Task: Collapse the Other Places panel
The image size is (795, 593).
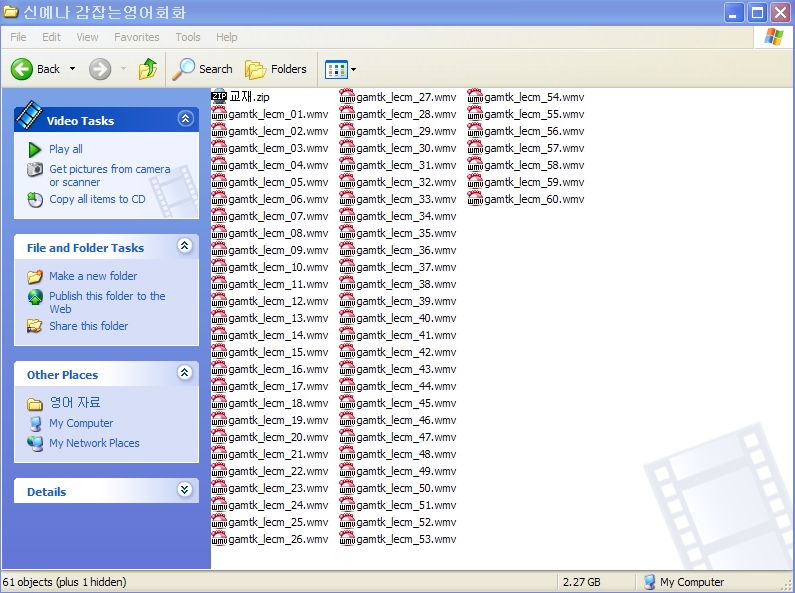Action: 185,373
